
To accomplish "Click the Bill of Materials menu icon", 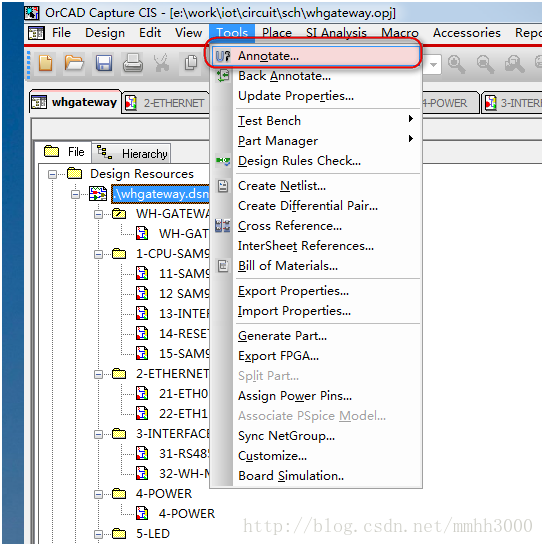I will tap(223, 266).
